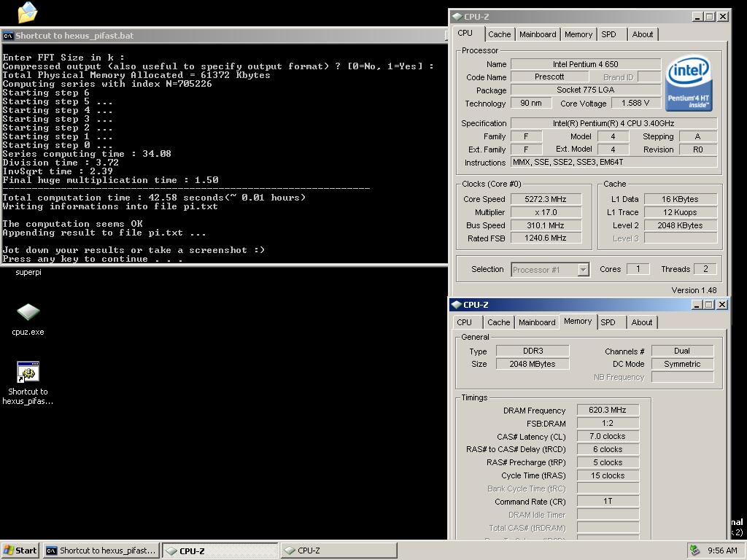Maximize the top CPU-Z window
Image resolution: width=747 pixels, height=560 pixels.
710,17
